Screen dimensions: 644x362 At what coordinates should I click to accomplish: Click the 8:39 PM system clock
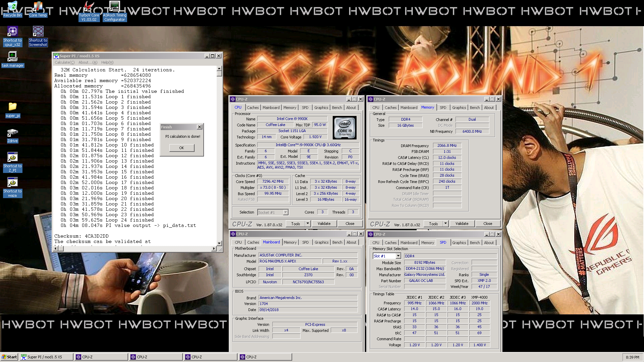coord(632,357)
